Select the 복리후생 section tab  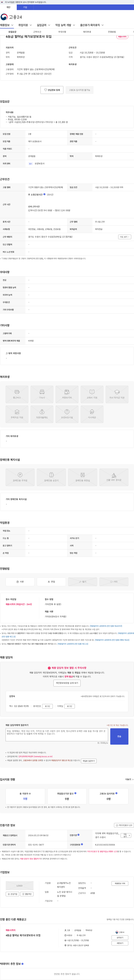(x=87, y=32)
